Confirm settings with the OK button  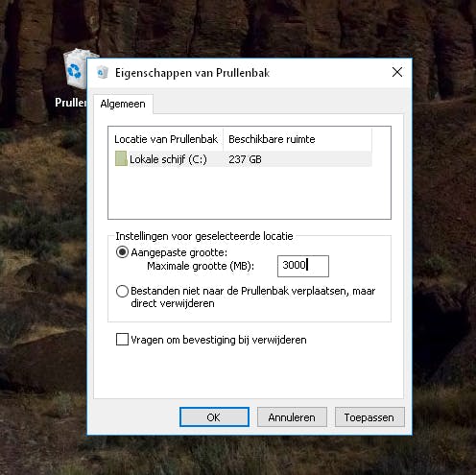click(x=214, y=417)
